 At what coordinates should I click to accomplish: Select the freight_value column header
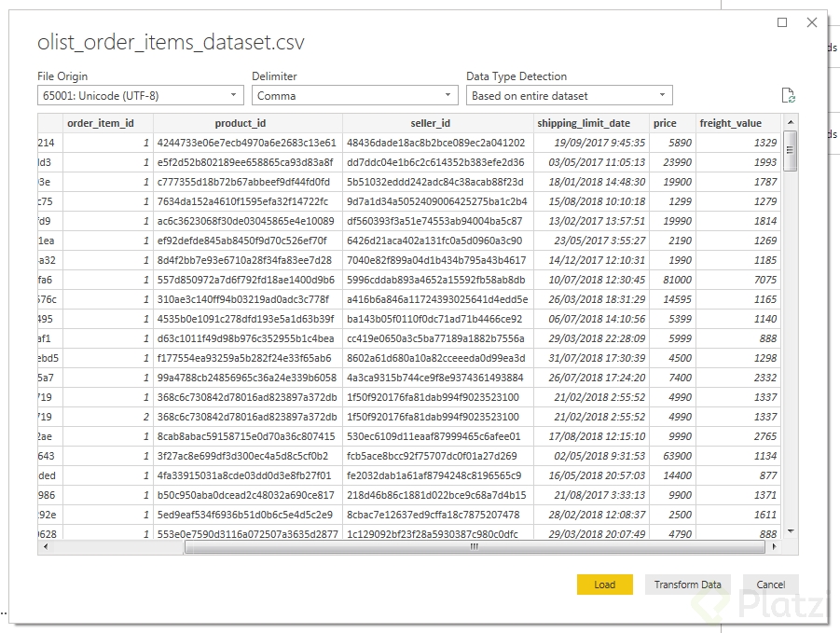coord(731,123)
